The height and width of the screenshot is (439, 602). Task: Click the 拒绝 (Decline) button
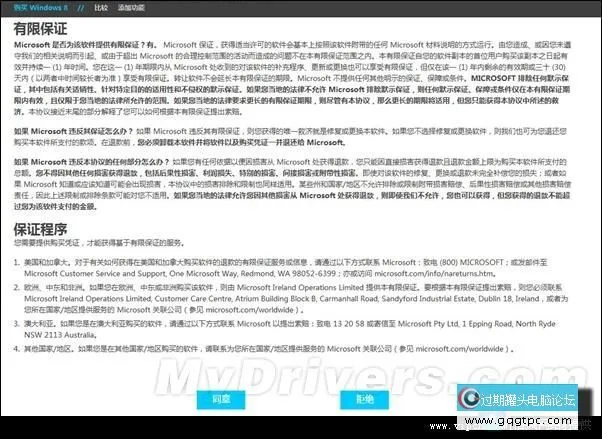(364, 400)
